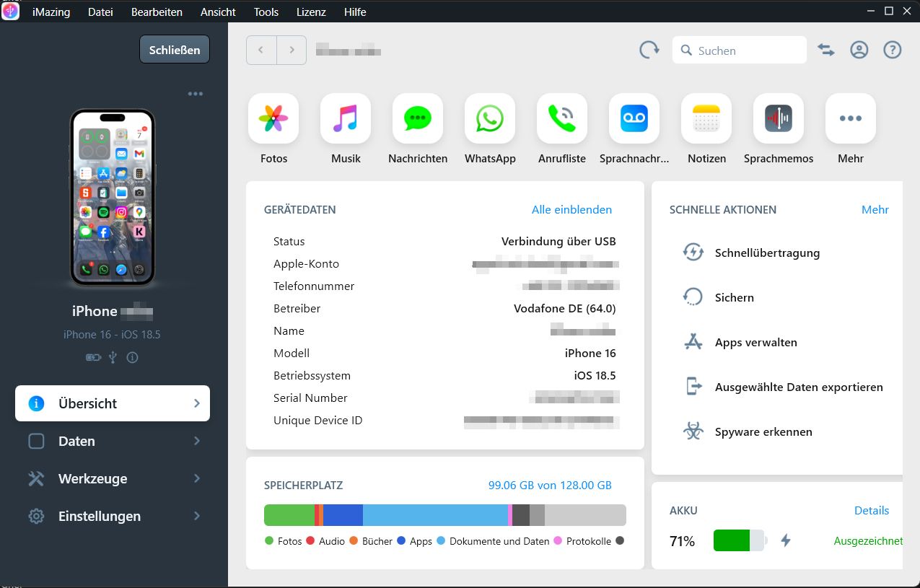Select the Einstellungen gear icon in sidebar
The image size is (920, 588).
pyautogui.click(x=36, y=516)
